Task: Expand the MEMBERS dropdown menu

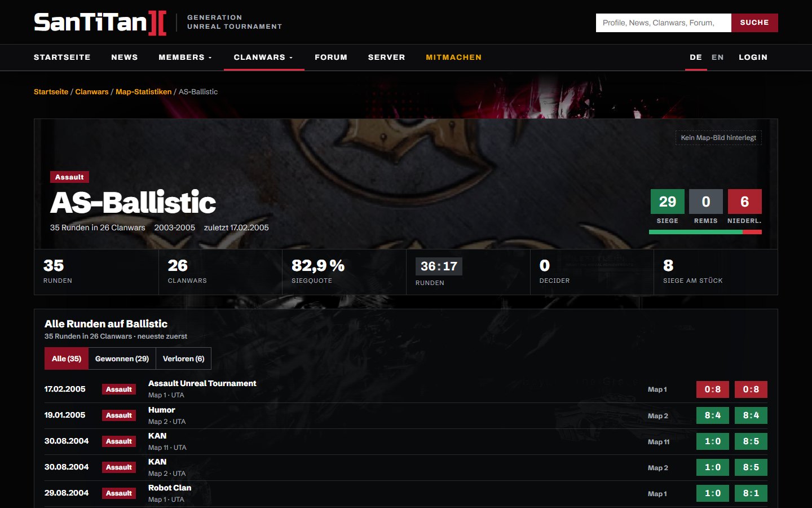Action: click(x=186, y=57)
